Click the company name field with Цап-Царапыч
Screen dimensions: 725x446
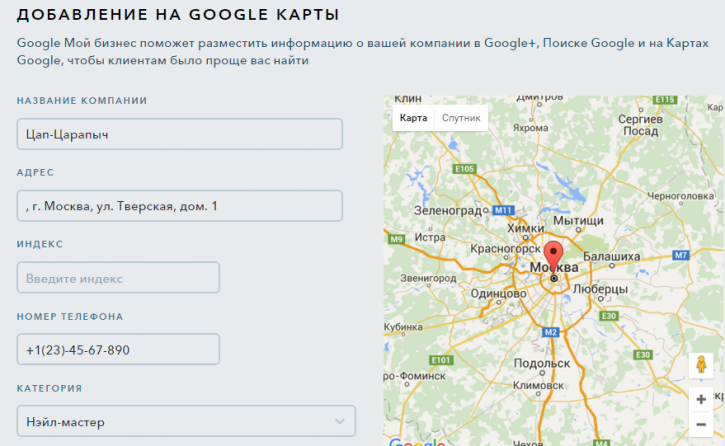click(180, 134)
